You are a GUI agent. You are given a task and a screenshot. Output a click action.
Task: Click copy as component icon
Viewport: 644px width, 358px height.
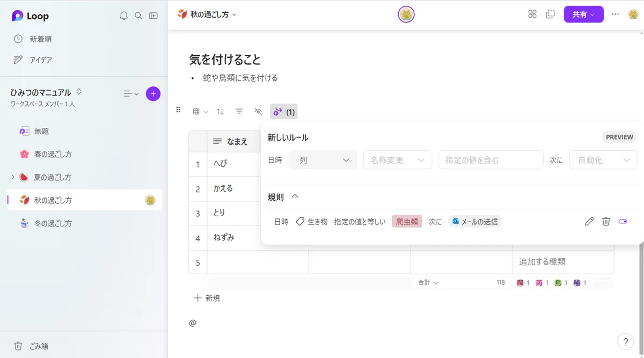[551, 14]
